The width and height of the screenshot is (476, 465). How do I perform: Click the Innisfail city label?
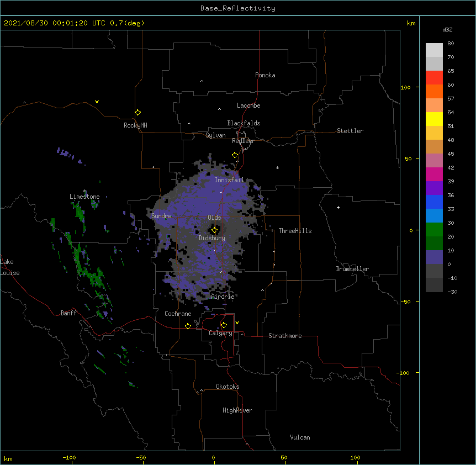(x=229, y=180)
